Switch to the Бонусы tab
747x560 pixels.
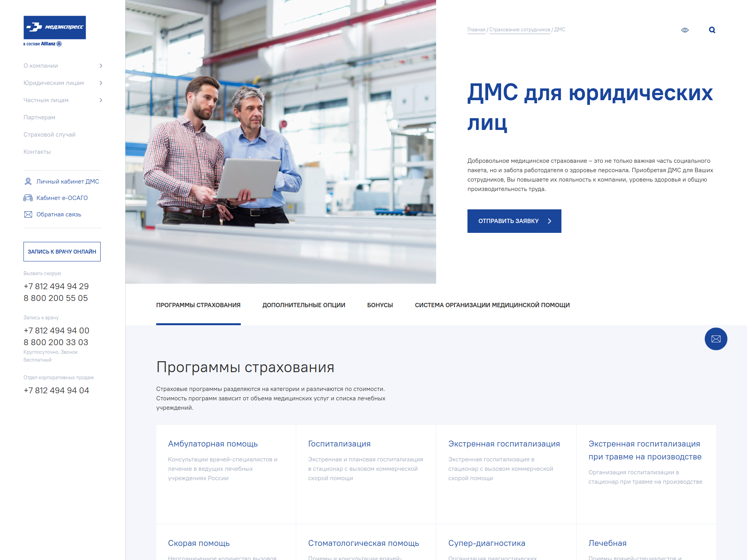tap(380, 305)
